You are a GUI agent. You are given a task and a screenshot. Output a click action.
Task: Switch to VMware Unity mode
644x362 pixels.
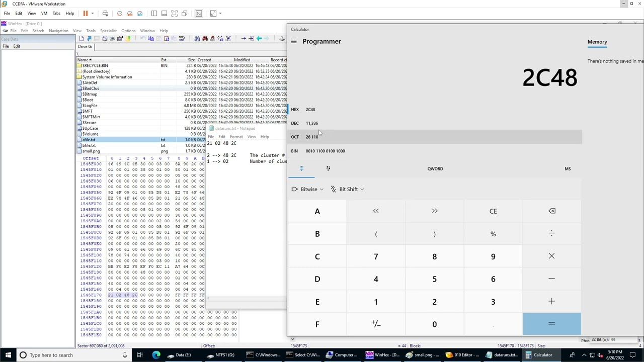(184, 14)
